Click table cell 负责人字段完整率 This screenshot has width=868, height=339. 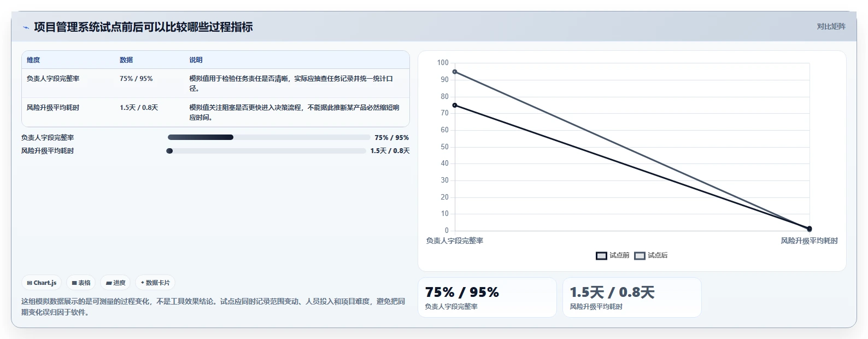pyautogui.click(x=53, y=79)
